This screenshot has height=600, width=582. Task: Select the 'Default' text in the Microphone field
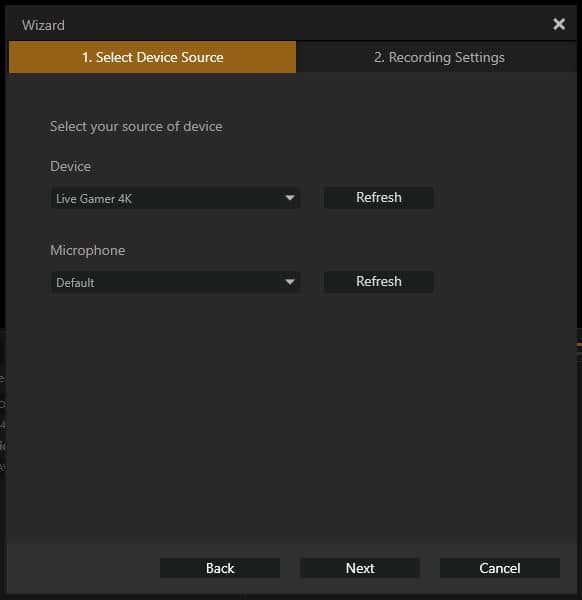pyautogui.click(x=75, y=282)
